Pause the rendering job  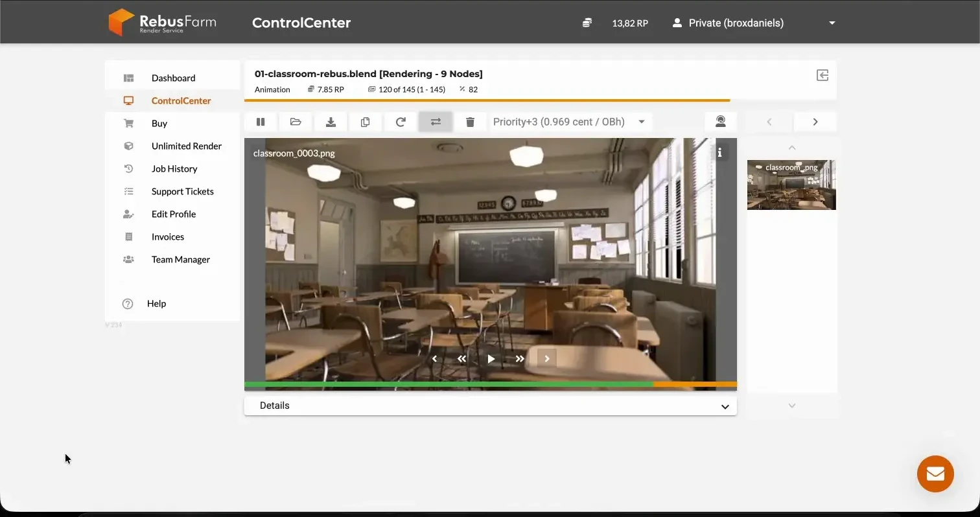coord(261,122)
